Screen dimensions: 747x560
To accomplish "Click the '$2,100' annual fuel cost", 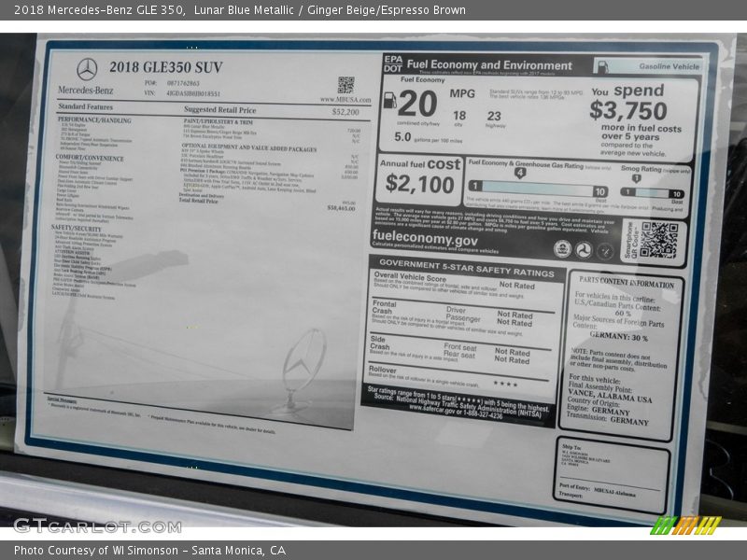I will [419, 184].
